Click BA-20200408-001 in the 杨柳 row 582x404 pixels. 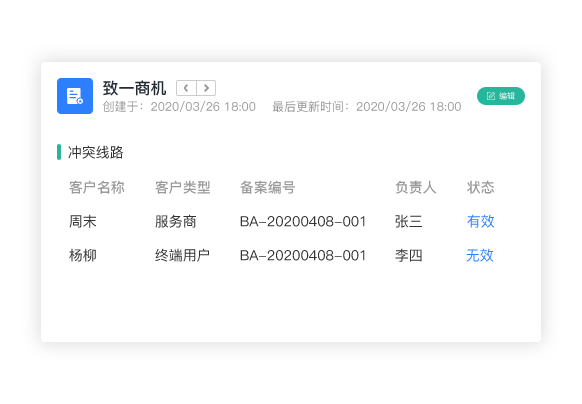click(303, 255)
